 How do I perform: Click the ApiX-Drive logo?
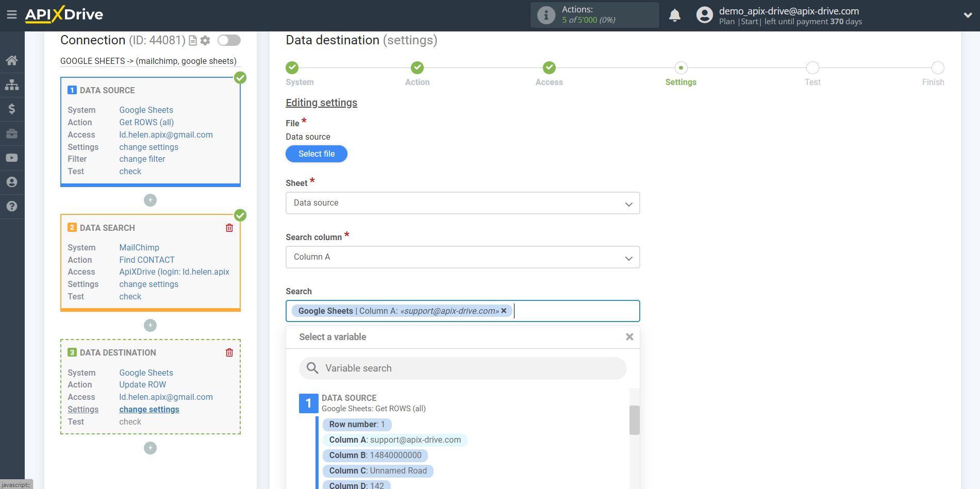point(64,14)
